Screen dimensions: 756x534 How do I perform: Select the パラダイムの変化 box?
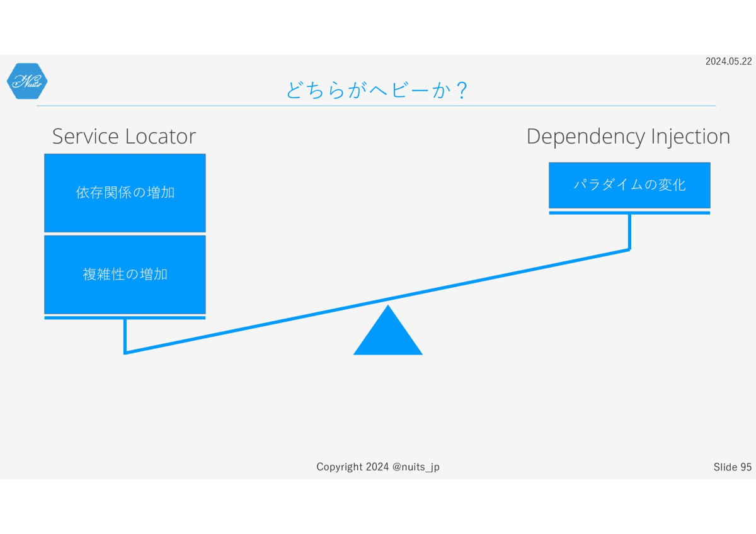pos(629,185)
